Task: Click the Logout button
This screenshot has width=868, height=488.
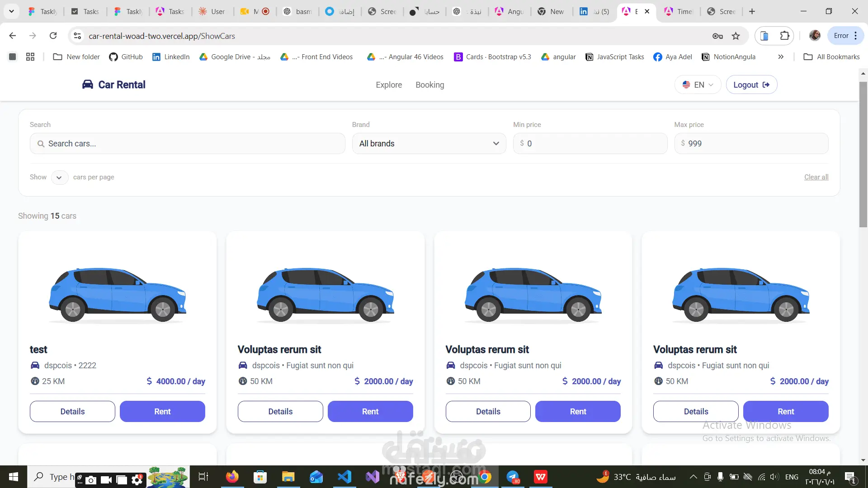Action: coord(751,84)
